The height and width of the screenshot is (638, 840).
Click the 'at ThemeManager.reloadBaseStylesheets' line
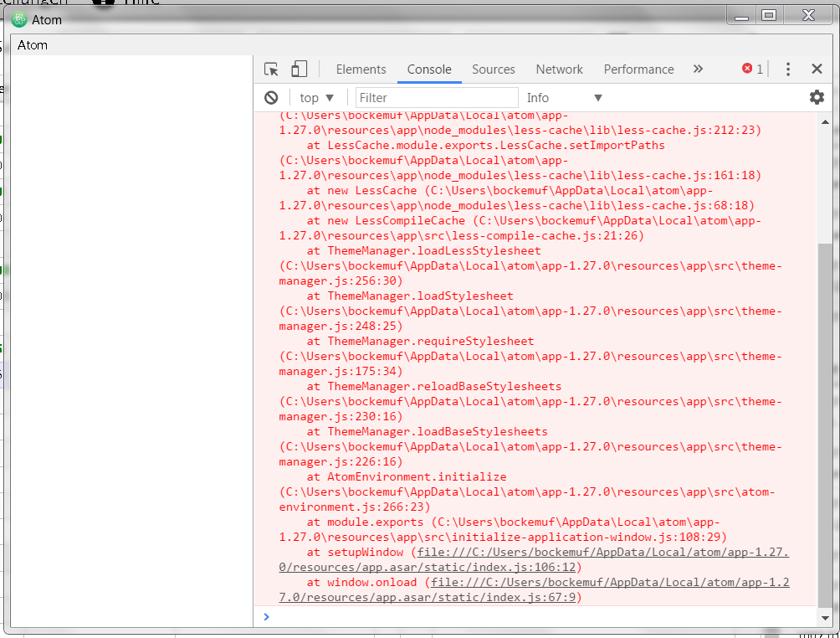click(434, 386)
